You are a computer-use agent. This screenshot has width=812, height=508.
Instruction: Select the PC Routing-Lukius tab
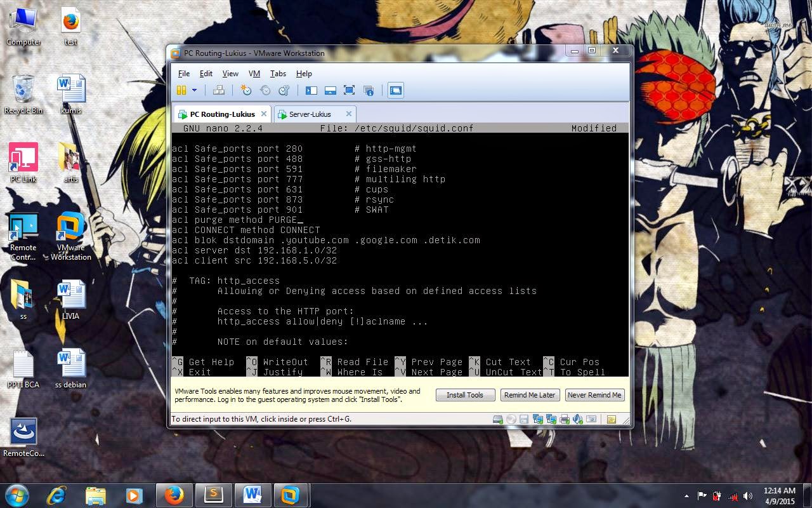[x=222, y=114]
